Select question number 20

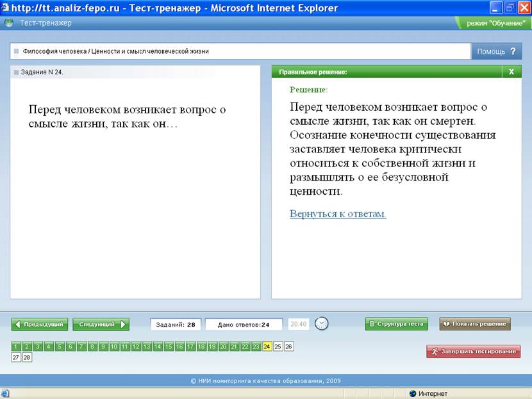click(223, 346)
